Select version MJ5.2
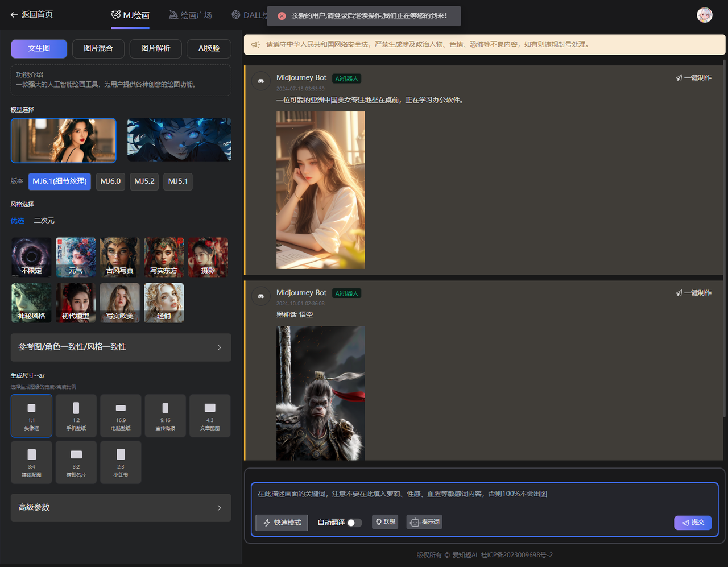The image size is (728, 567). coord(144,181)
